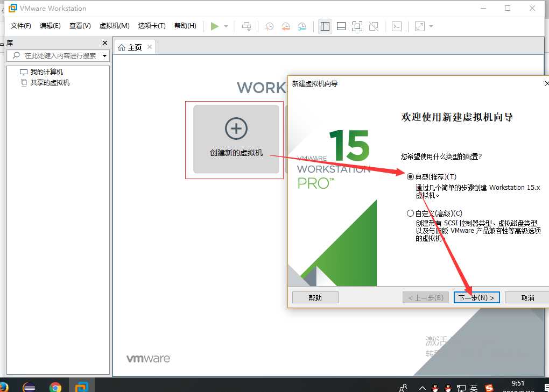Image resolution: width=549 pixels, height=392 pixels.
Task: Open the 选项卡(T) menu
Action: (x=152, y=25)
